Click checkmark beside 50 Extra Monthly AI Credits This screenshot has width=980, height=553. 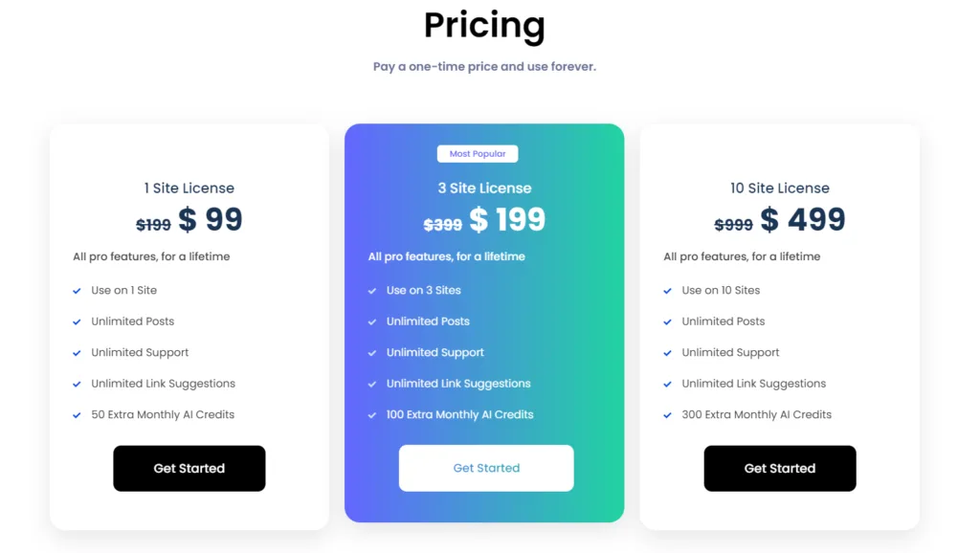tap(77, 415)
